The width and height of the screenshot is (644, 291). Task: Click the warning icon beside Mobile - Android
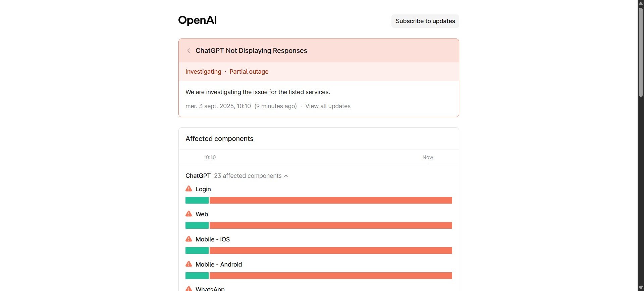point(188,264)
